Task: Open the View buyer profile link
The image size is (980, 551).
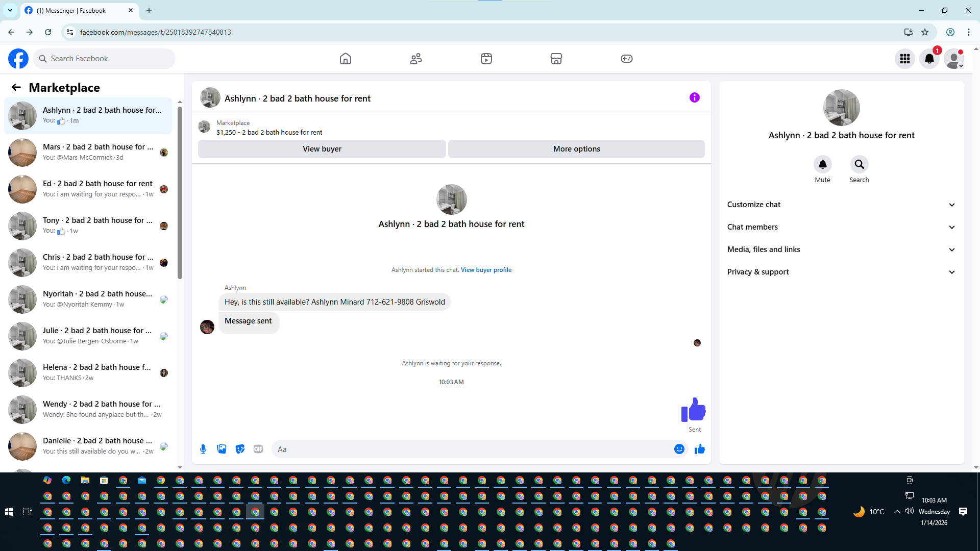Action: pyautogui.click(x=486, y=270)
